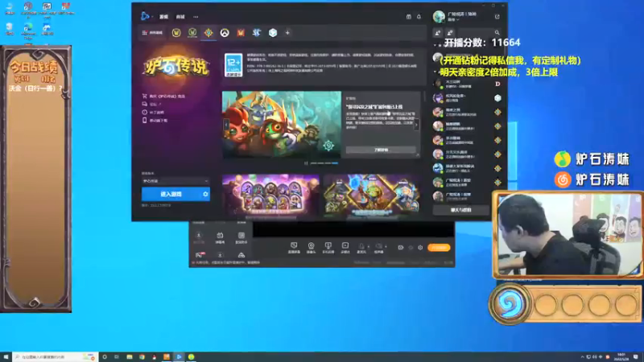
Task: Open streaming tool settings gear
Action: coord(420,248)
